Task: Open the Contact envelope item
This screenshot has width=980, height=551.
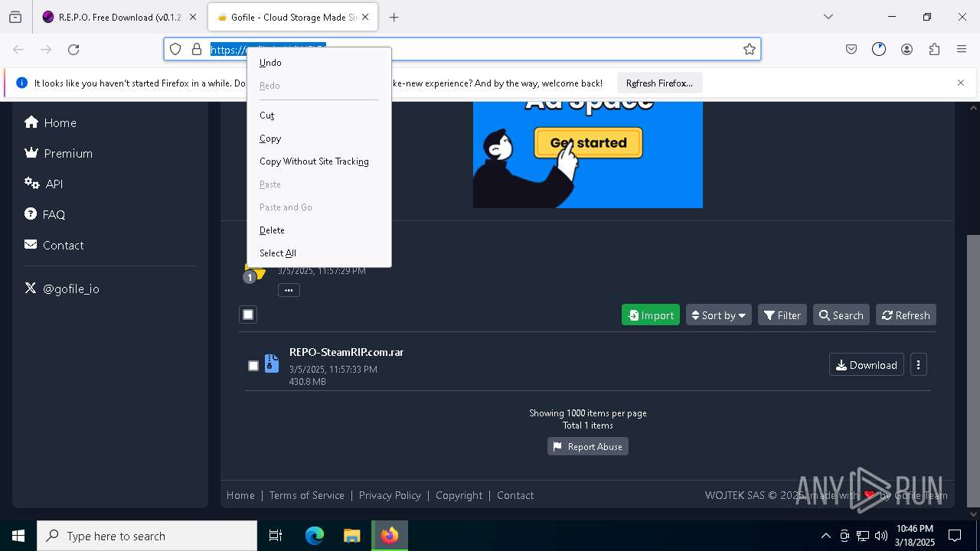Action: (x=54, y=245)
